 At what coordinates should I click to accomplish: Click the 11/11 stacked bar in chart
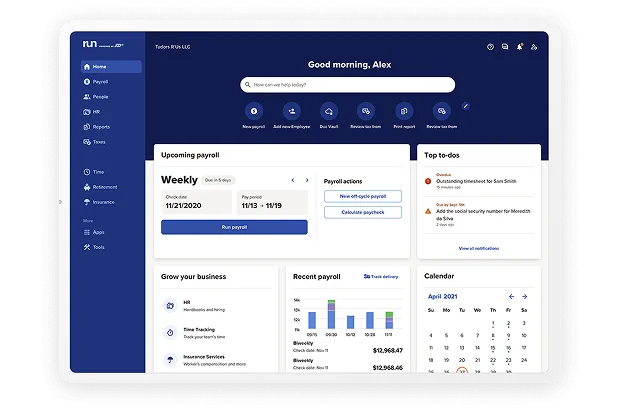[389, 320]
